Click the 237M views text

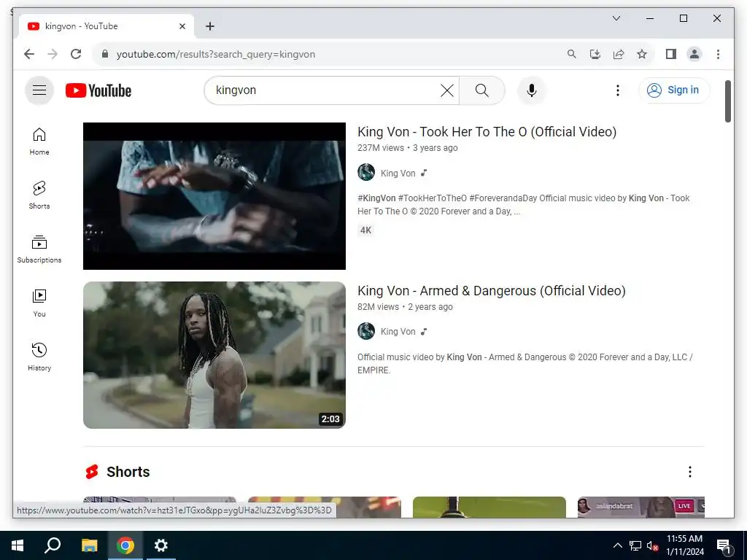point(381,148)
